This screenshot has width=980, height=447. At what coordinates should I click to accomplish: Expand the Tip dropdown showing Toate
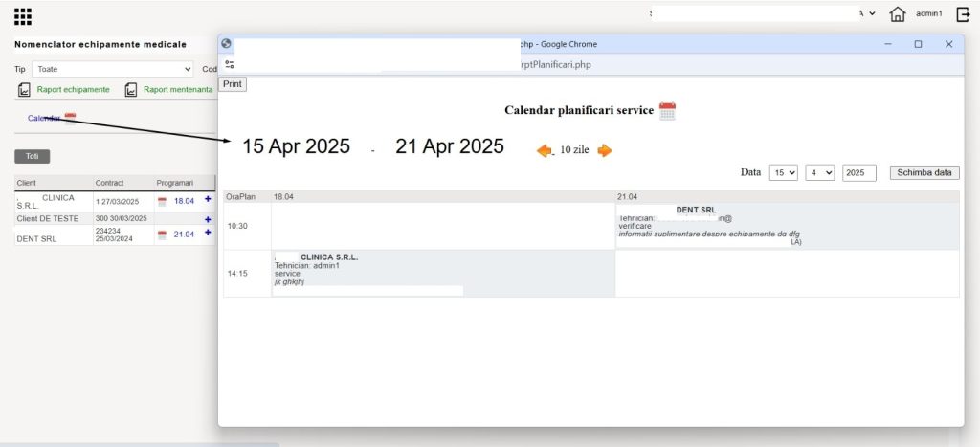click(x=113, y=69)
